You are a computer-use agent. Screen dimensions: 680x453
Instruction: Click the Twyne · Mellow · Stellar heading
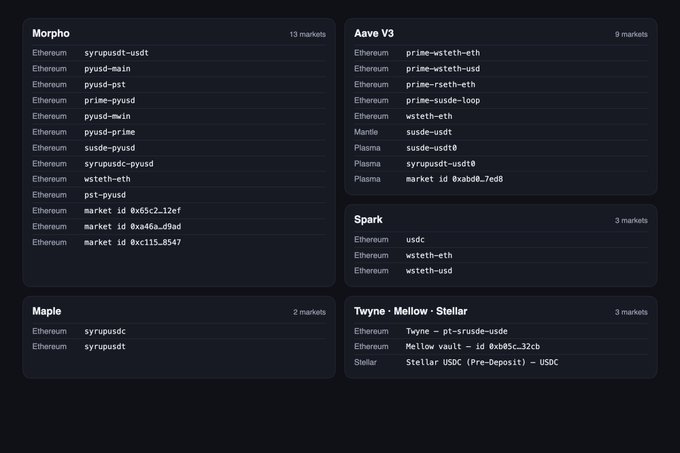pos(410,311)
